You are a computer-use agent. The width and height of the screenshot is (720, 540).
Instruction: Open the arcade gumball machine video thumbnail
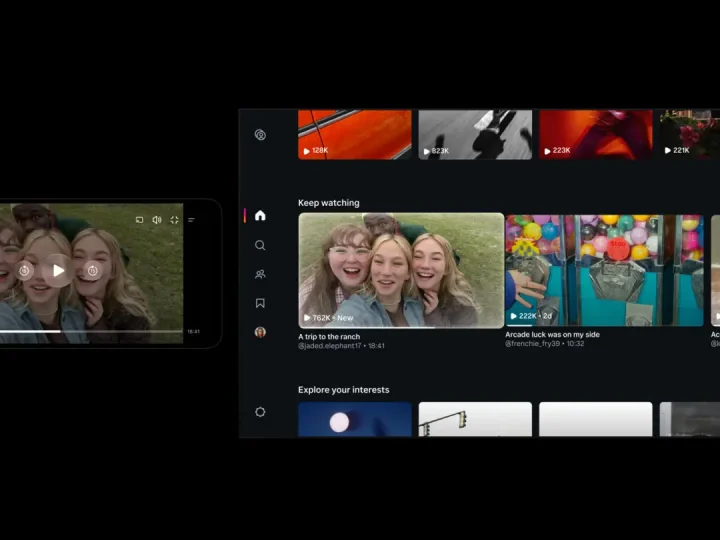pos(604,270)
